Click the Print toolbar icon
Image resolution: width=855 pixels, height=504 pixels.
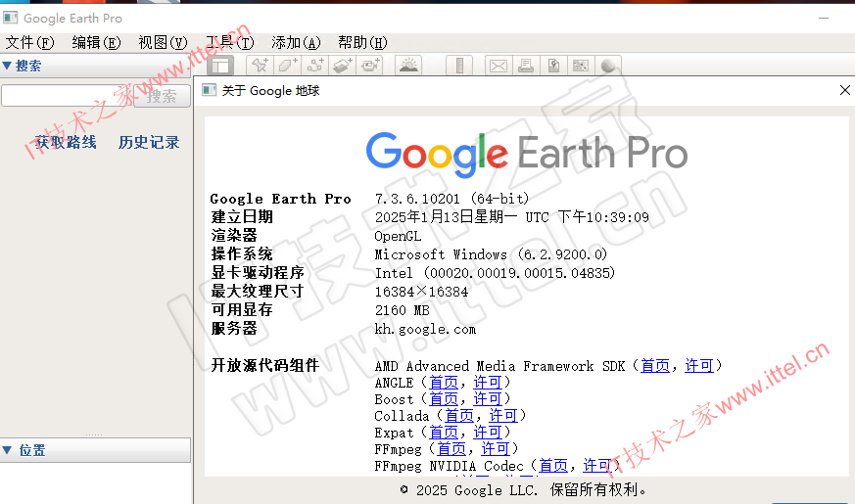[x=526, y=66]
